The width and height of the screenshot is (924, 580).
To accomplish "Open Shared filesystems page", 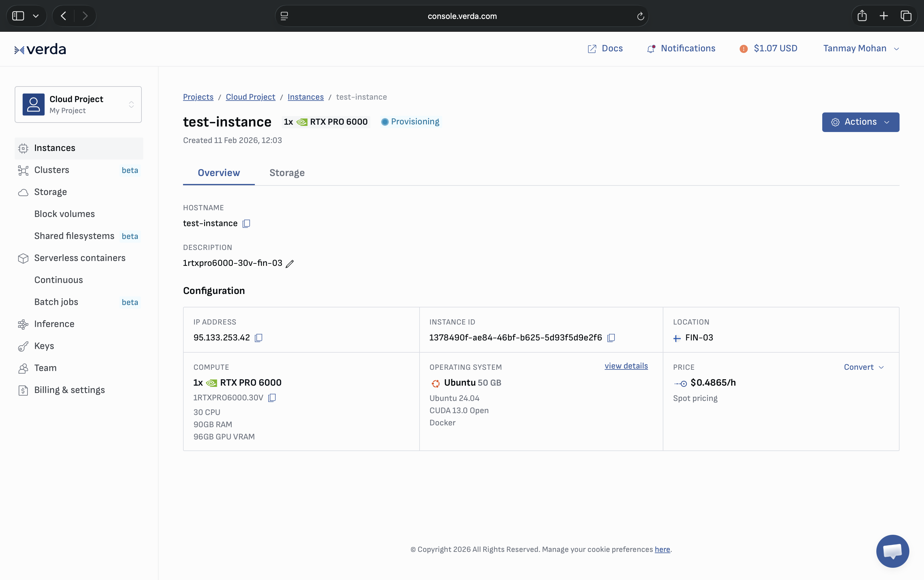I will [x=75, y=236].
